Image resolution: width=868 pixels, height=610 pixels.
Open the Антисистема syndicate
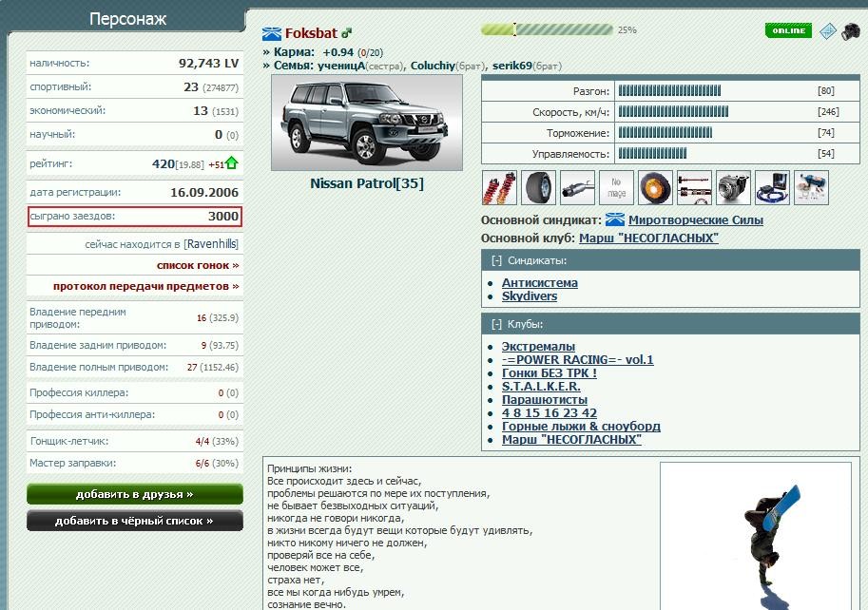540,282
